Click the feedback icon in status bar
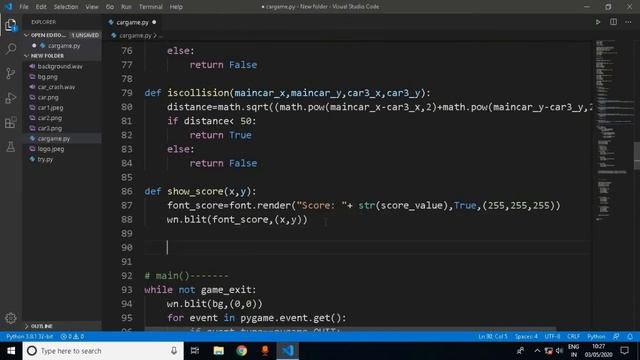 [616, 336]
